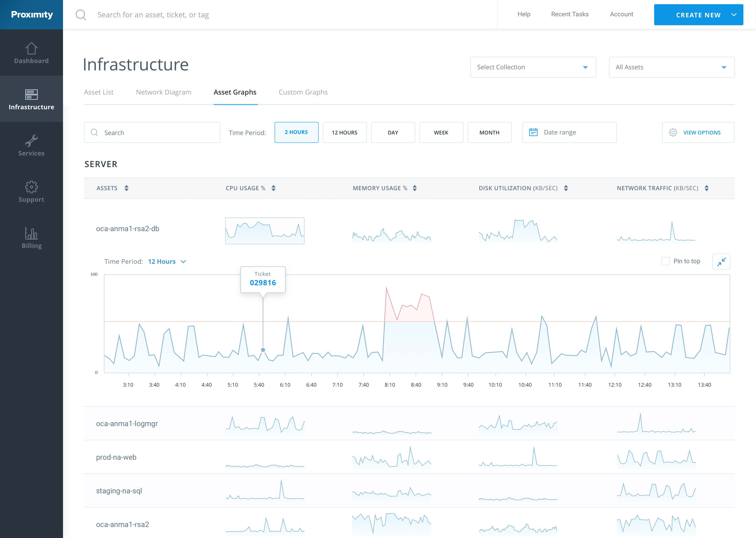Click the Date range calendar icon
This screenshot has width=756, height=538.
tap(533, 132)
